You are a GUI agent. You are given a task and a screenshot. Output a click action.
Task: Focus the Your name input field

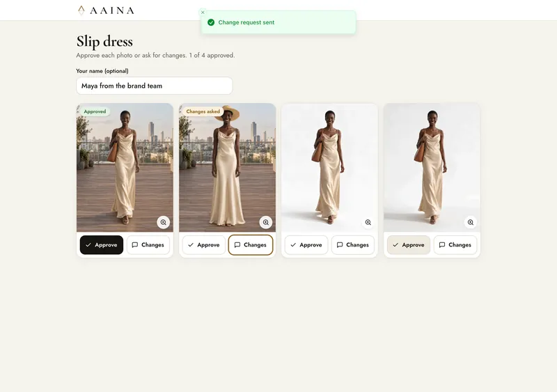pos(155,86)
